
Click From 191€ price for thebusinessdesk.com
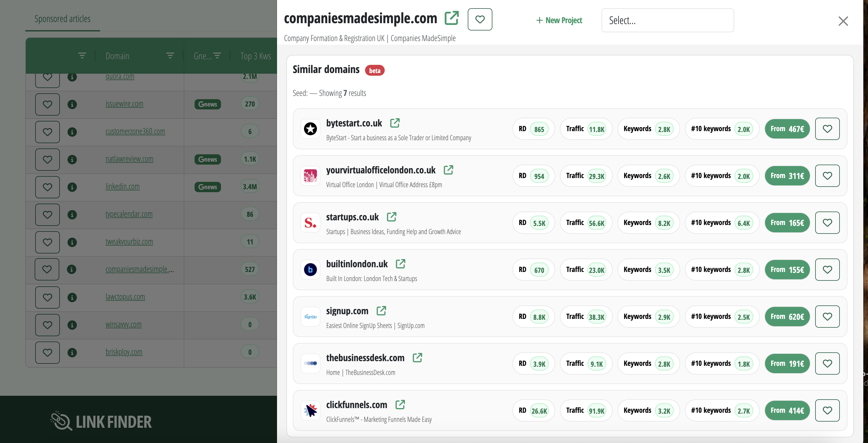point(787,363)
